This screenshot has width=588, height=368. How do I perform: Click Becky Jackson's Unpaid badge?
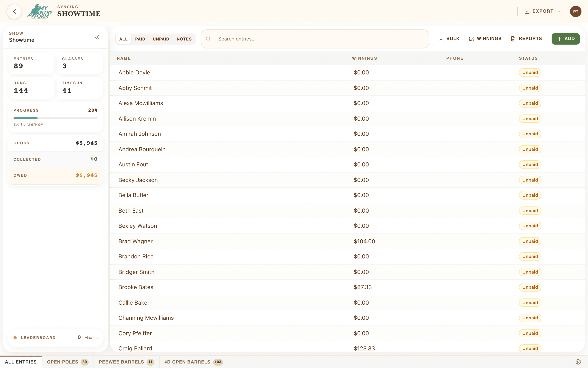[x=530, y=180]
